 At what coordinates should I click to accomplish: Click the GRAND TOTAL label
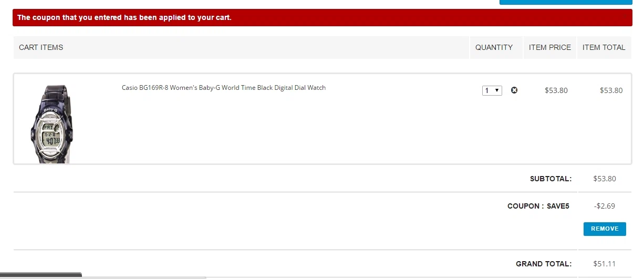(x=544, y=264)
